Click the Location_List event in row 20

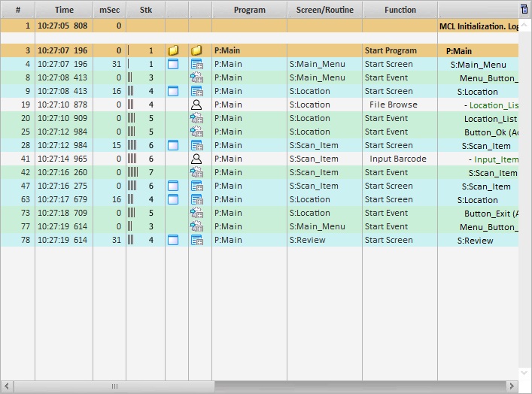coord(490,119)
